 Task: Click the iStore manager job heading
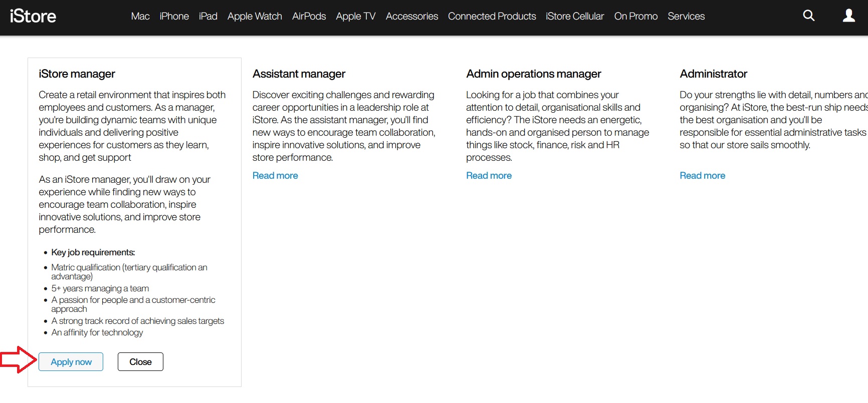point(77,74)
